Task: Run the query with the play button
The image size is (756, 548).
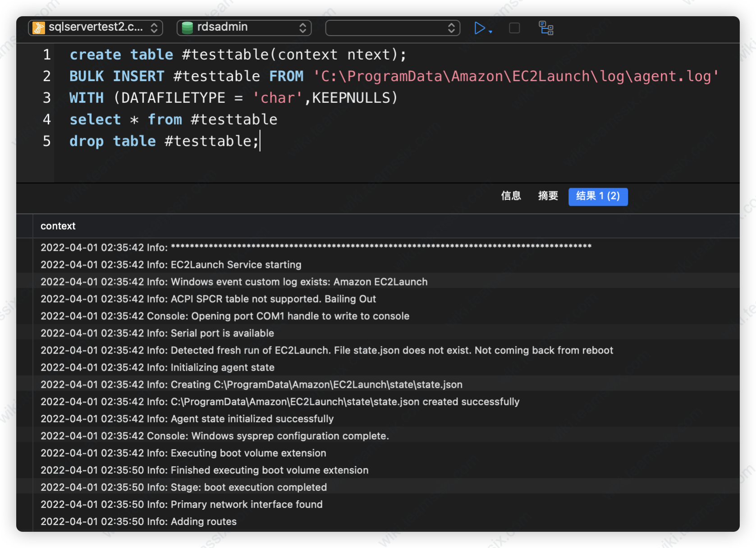Action: coord(479,28)
